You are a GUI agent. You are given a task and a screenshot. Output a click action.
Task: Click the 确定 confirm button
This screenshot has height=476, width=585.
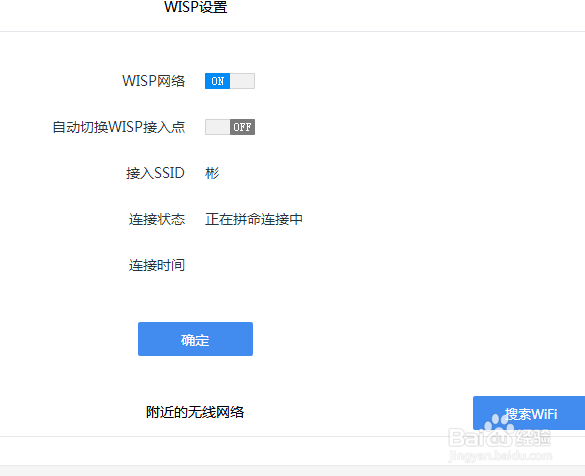[x=195, y=339]
